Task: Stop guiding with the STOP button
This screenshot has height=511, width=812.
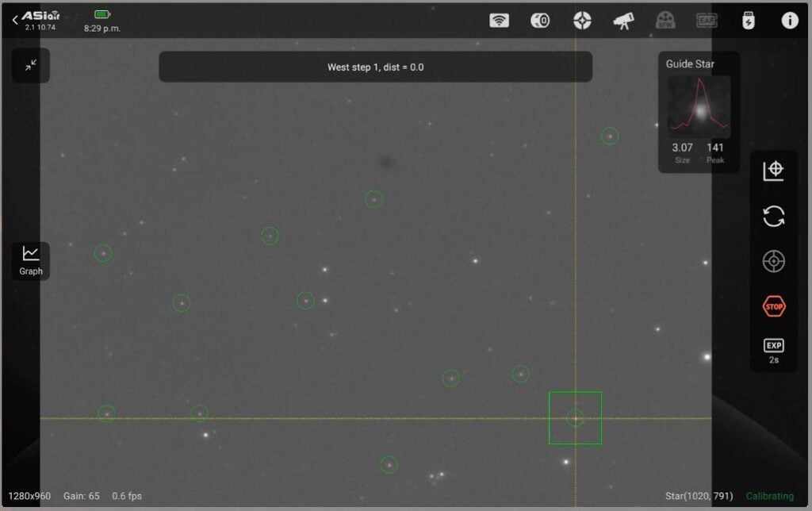Action: click(774, 305)
